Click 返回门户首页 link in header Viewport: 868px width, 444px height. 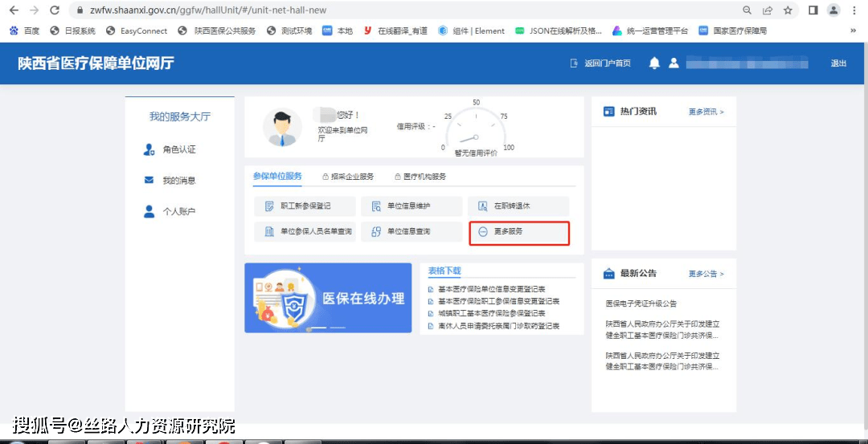(600, 63)
